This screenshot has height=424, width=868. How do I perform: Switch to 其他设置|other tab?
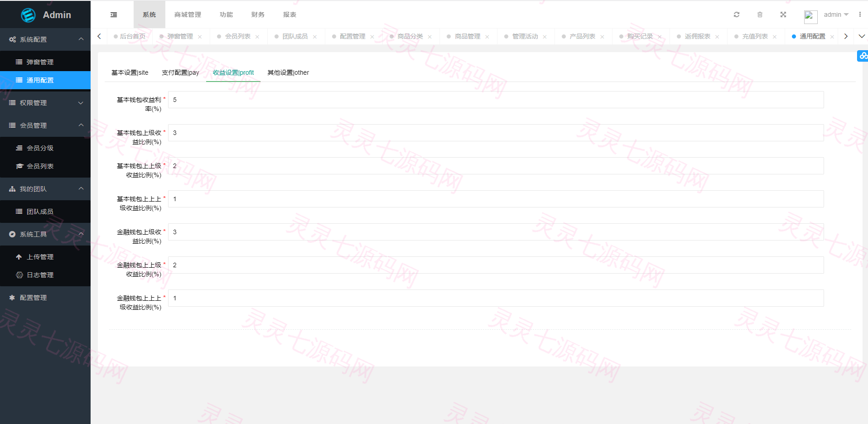coord(288,72)
